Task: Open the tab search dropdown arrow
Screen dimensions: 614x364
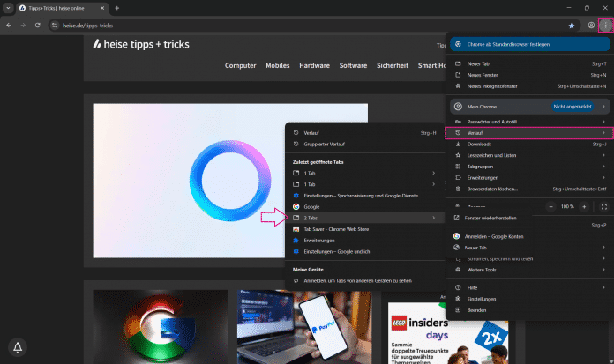Action: [x=7, y=8]
